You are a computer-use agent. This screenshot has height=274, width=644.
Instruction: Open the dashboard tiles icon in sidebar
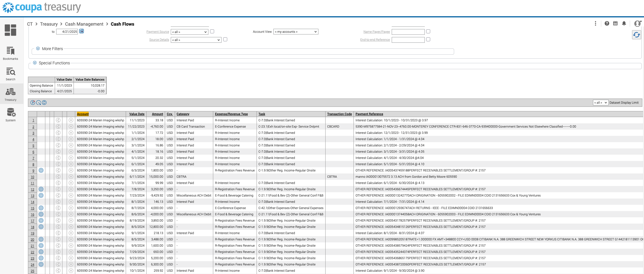pos(11,30)
